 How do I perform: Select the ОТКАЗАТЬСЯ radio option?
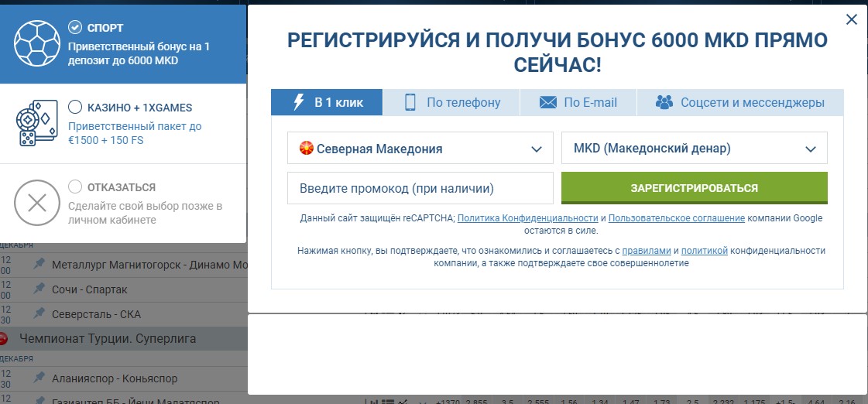75,187
